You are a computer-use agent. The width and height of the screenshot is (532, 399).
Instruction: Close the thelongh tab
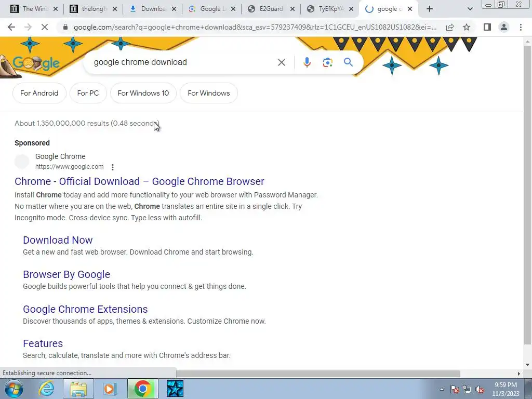[115, 9]
